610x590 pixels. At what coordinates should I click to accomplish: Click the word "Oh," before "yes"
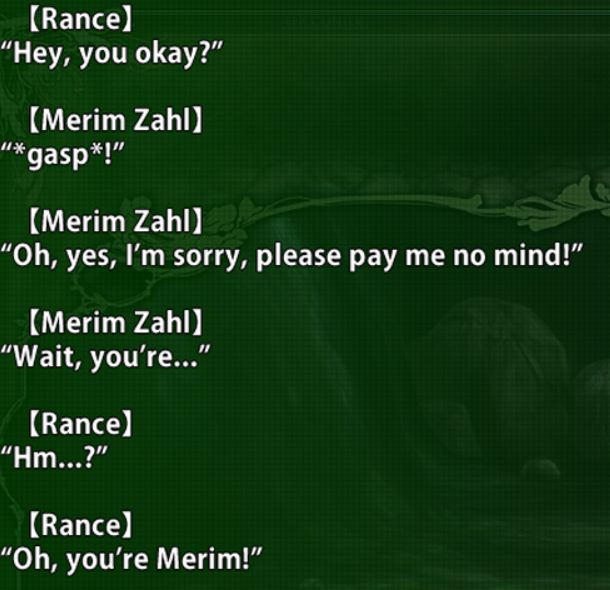[36, 256]
